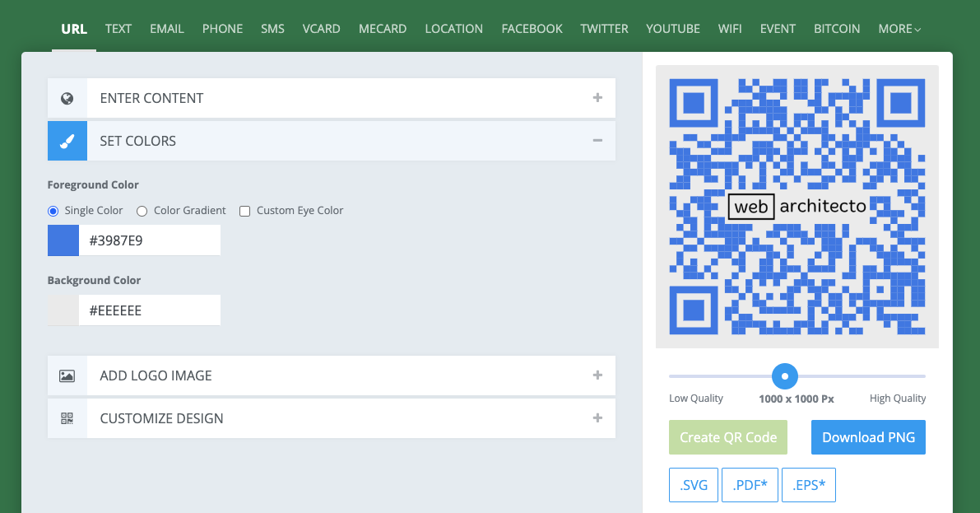Choose the Color Gradient radio option
The width and height of the screenshot is (980, 513).
142,211
